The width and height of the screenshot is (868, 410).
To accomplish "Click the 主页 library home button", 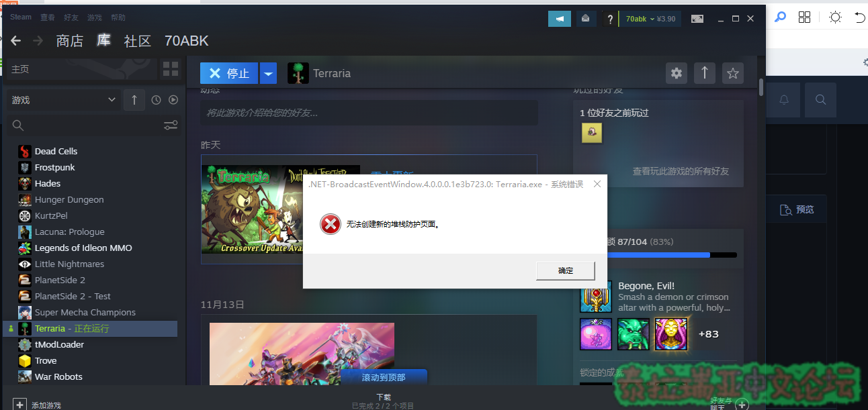I will (x=82, y=68).
